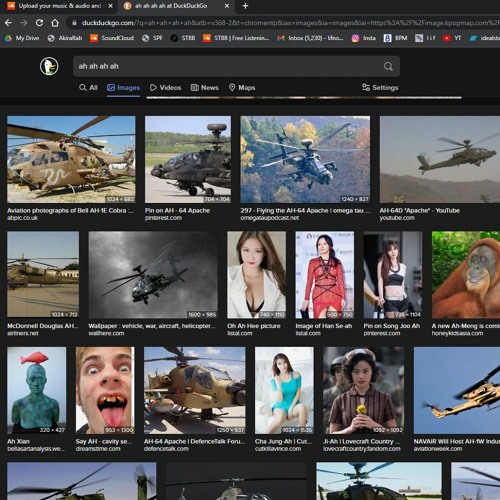
Task: Open the McDonnell Douglas AH thumbnail
Action: (43, 275)
